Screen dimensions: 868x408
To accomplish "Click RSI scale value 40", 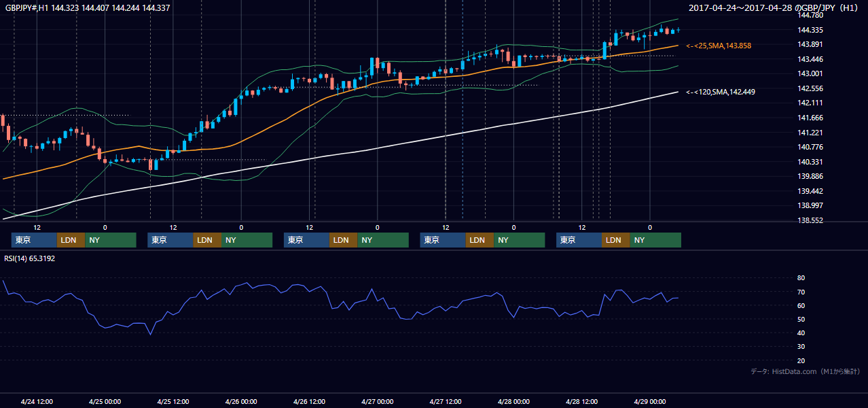I will point(801,333).
